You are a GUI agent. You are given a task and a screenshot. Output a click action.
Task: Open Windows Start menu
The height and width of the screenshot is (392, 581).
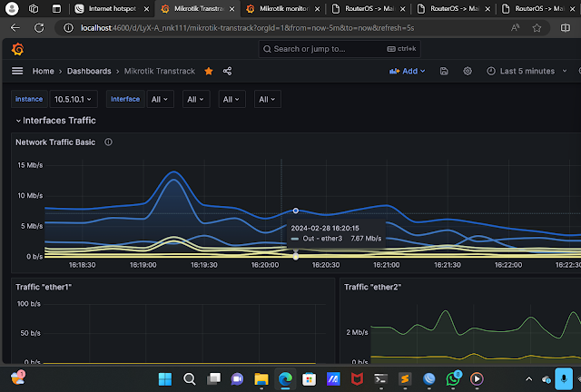pyautogui.click(x=165, y=378)
